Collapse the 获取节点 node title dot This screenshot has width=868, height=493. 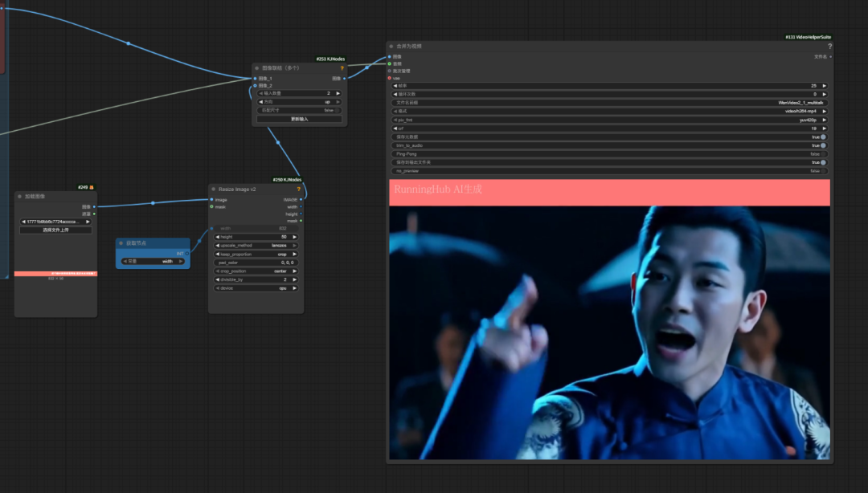pos(121,243)
